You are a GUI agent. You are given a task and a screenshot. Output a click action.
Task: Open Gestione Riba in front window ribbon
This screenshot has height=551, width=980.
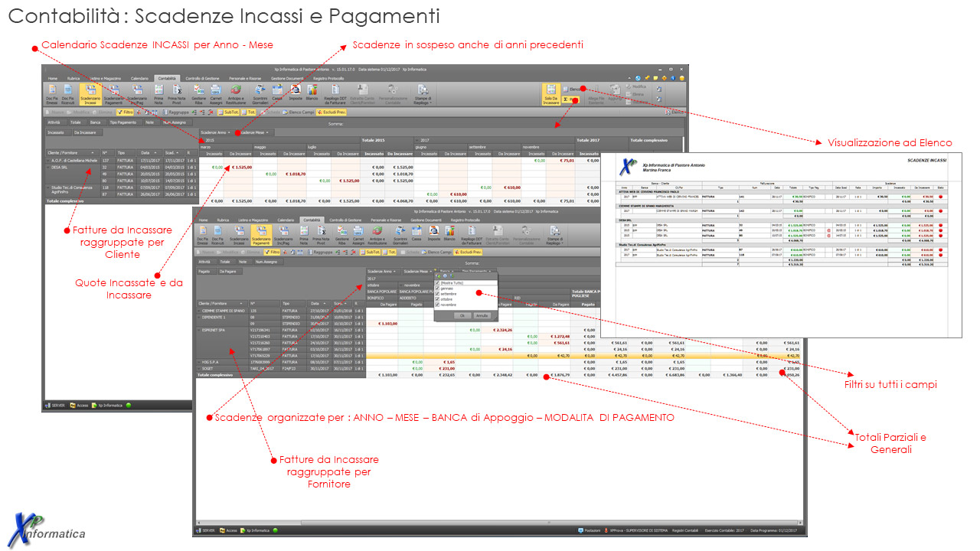341,236
